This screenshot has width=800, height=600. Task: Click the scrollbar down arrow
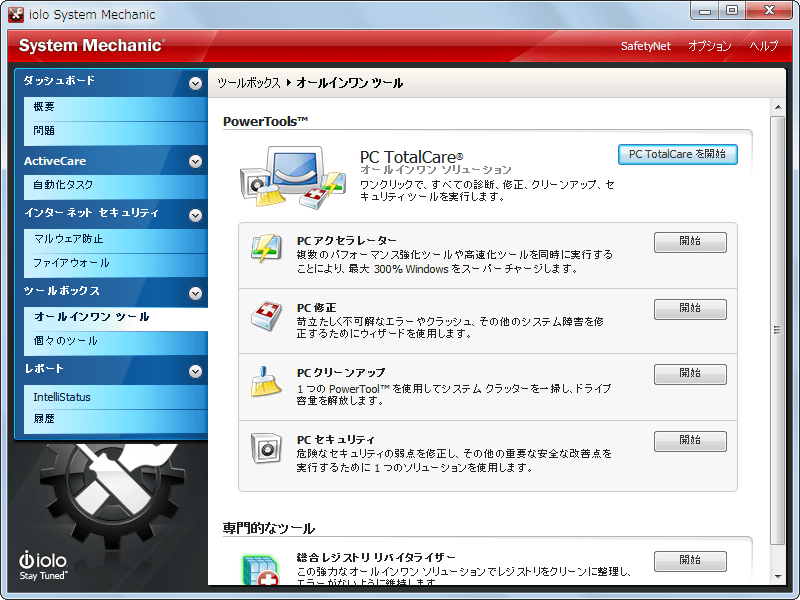coord(778,577)
